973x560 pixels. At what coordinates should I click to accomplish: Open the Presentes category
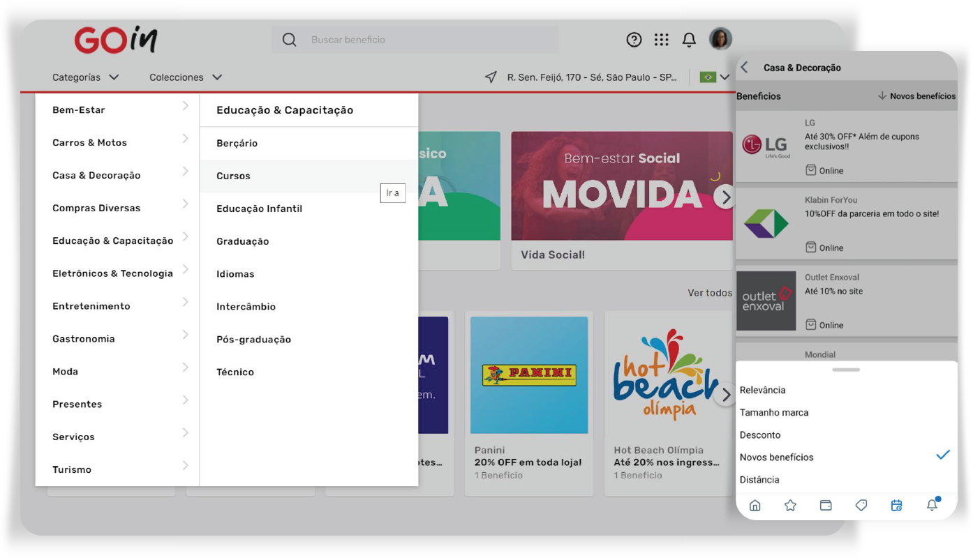coord(117,404)
